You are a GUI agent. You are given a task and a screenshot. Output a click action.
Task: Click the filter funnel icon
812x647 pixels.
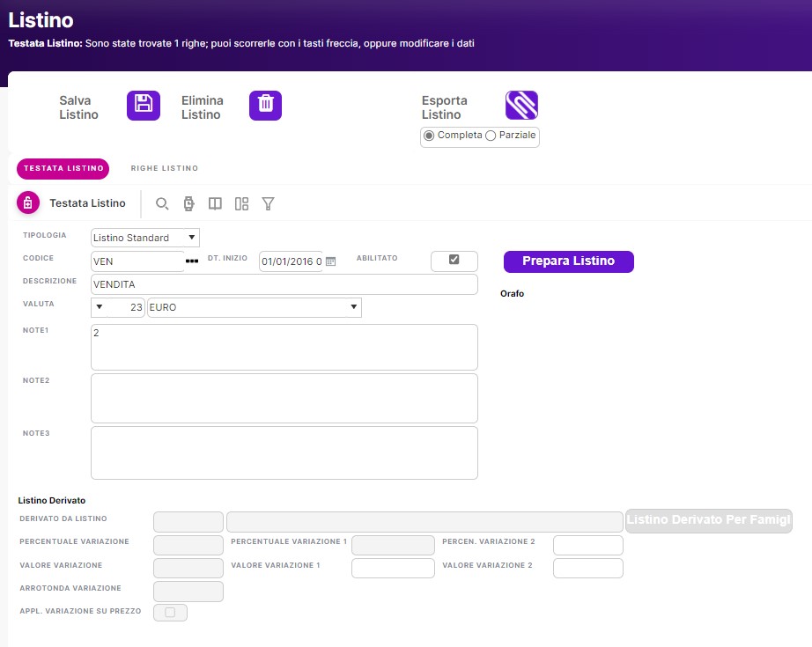[x=269, y=203]
